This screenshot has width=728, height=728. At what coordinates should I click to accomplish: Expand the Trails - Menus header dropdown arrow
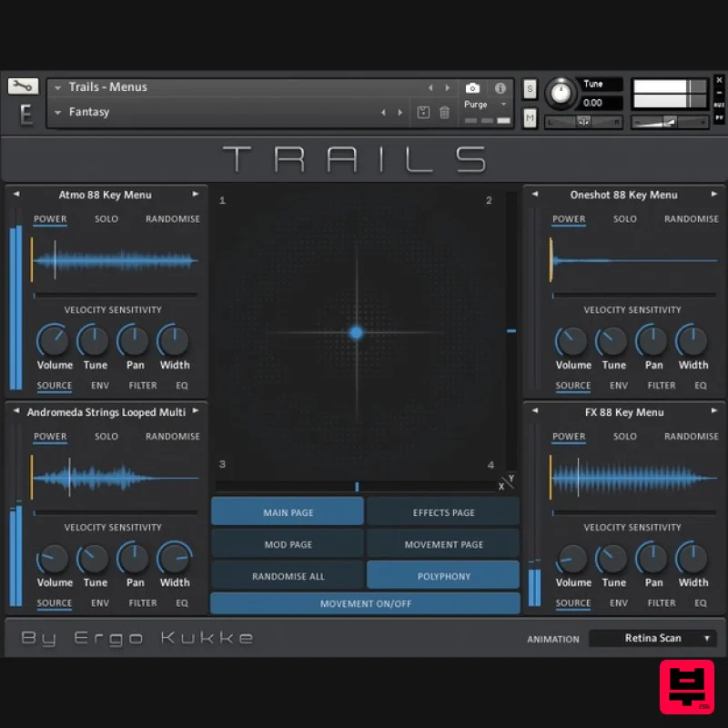point(56,86)
